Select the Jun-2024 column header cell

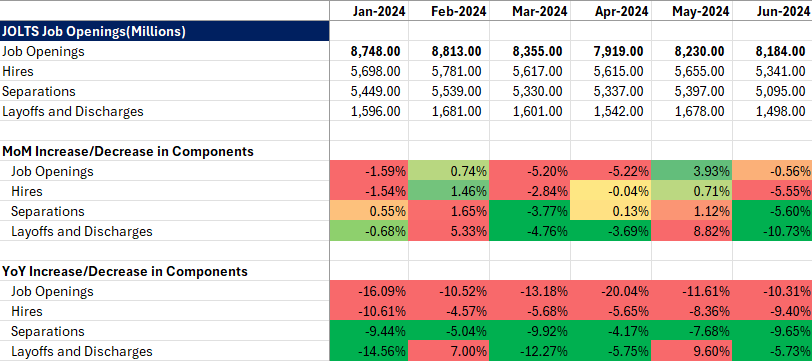click(772, 11)
